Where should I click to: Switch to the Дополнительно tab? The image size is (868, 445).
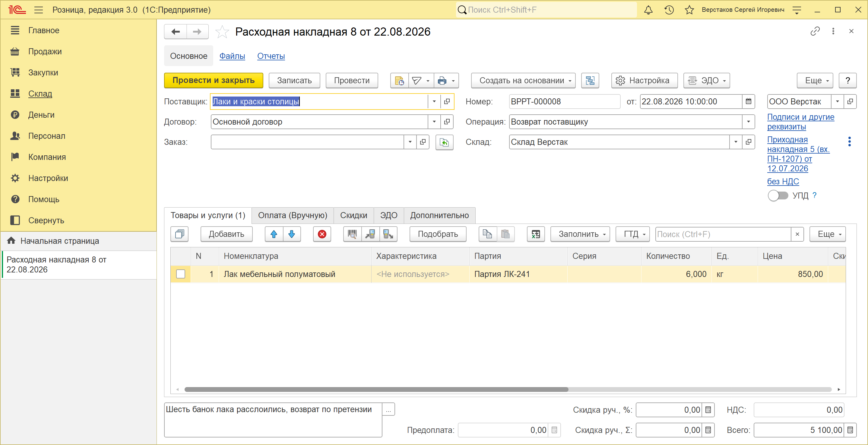439,215
